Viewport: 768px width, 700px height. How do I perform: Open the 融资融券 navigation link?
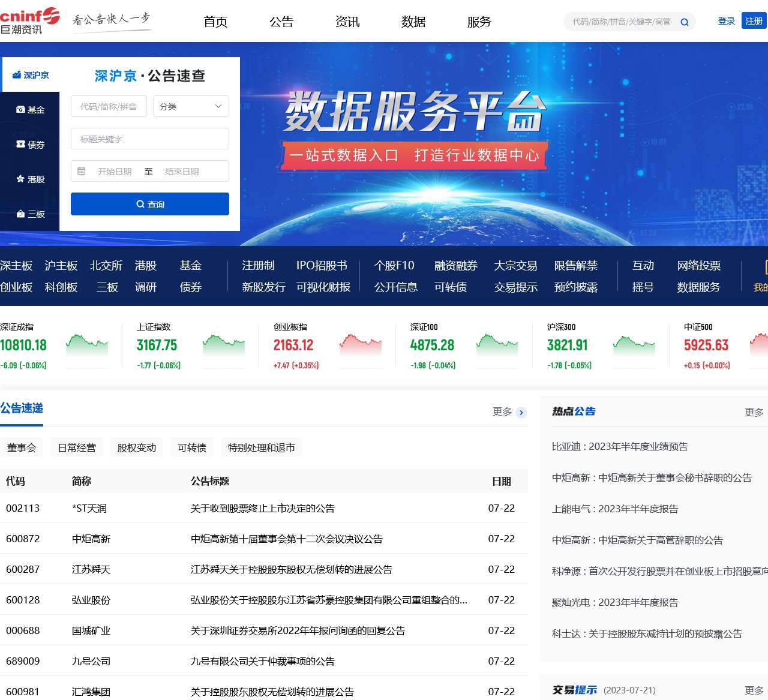pos(456,266)
